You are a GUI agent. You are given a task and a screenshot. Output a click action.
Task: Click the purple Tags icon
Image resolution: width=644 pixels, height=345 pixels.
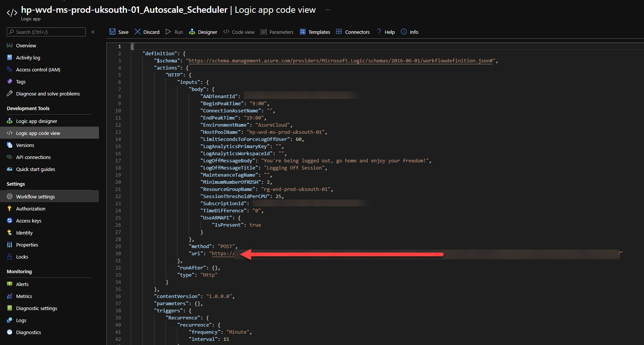point(10,82)
